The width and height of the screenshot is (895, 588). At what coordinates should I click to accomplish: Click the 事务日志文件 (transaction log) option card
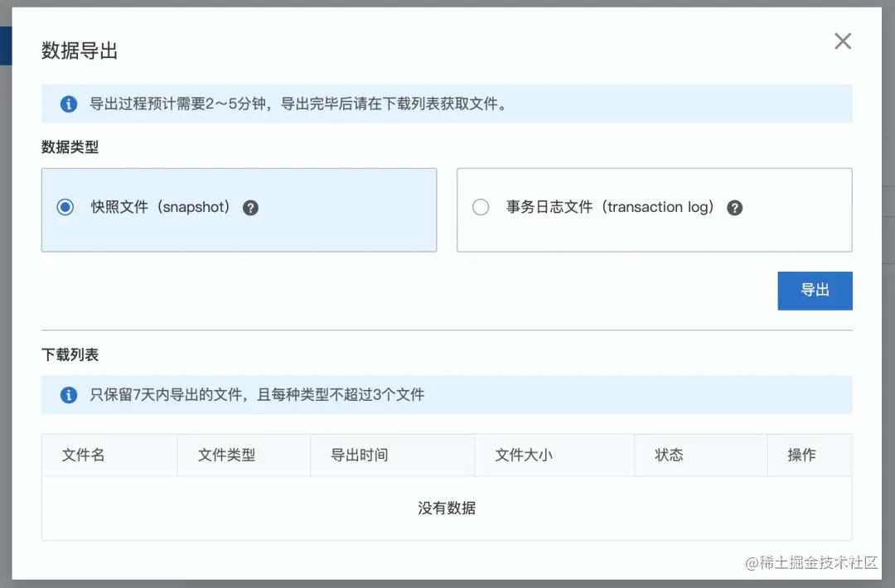654,210
